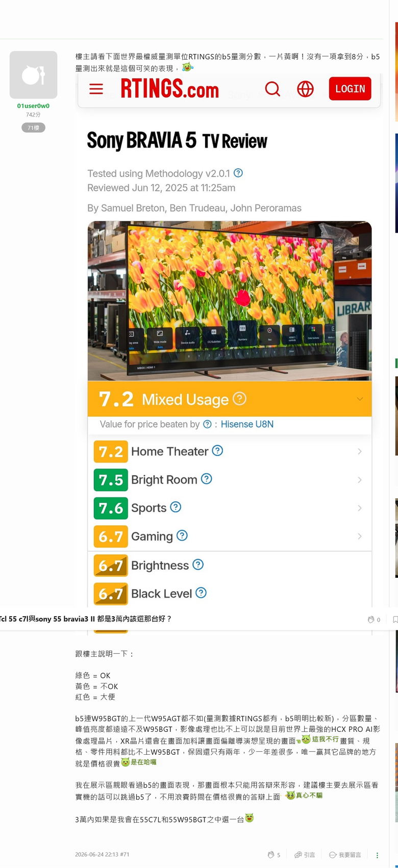The width and height of the screenshot is (398, 868).
Task: Click the help icon beside Value for price
Action: [207, 424]
